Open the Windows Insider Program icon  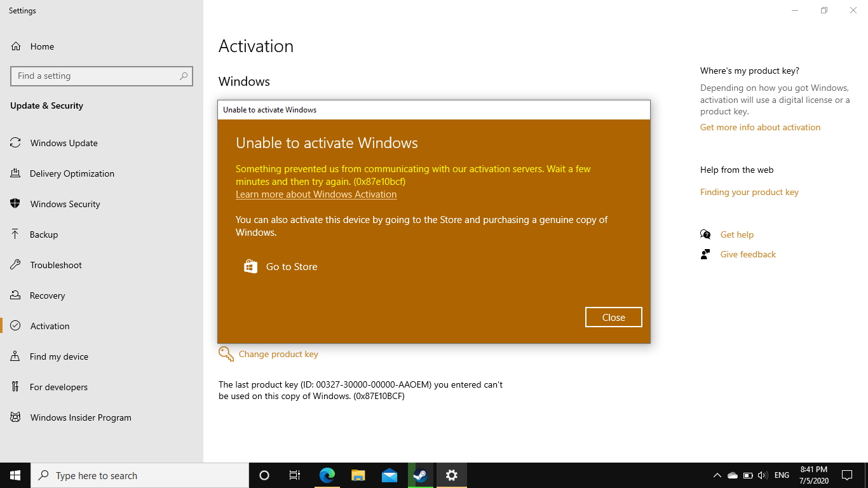coord(16,417)
